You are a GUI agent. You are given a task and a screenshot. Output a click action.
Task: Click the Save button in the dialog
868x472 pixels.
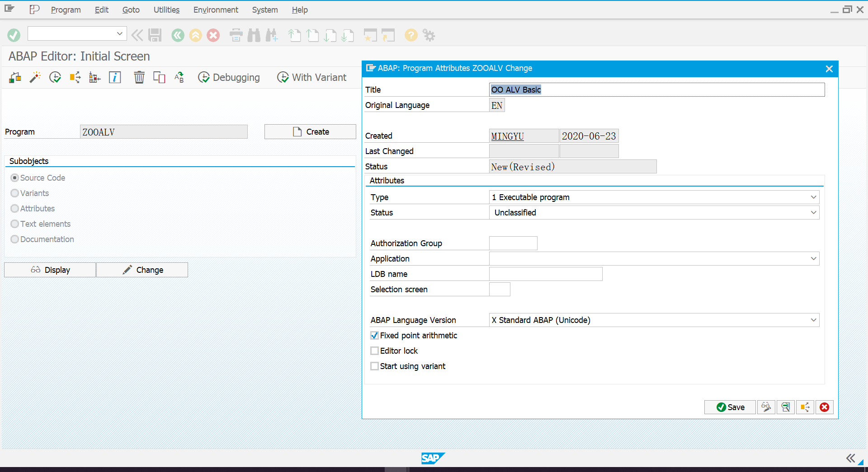click(730, 407)
